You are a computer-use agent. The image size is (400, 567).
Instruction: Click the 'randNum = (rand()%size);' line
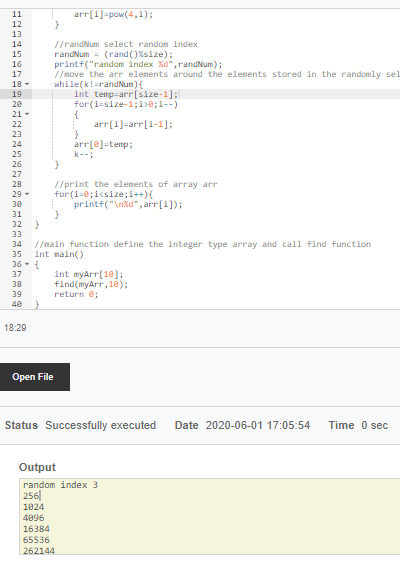pos(114,54)
